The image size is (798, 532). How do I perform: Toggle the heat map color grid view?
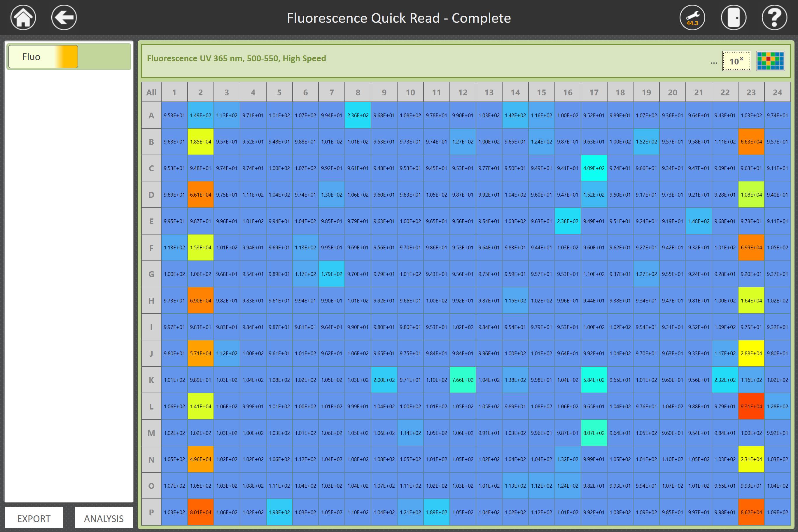(x=770, y=61)
